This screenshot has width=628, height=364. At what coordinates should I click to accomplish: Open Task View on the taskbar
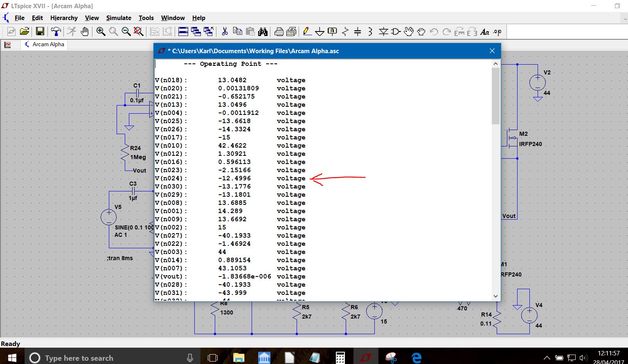pyautogui.click(x=213, y=358)
